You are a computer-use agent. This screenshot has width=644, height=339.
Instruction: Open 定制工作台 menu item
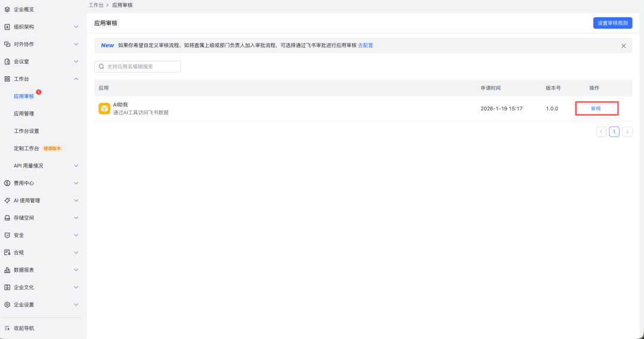(x=26, y=148)
